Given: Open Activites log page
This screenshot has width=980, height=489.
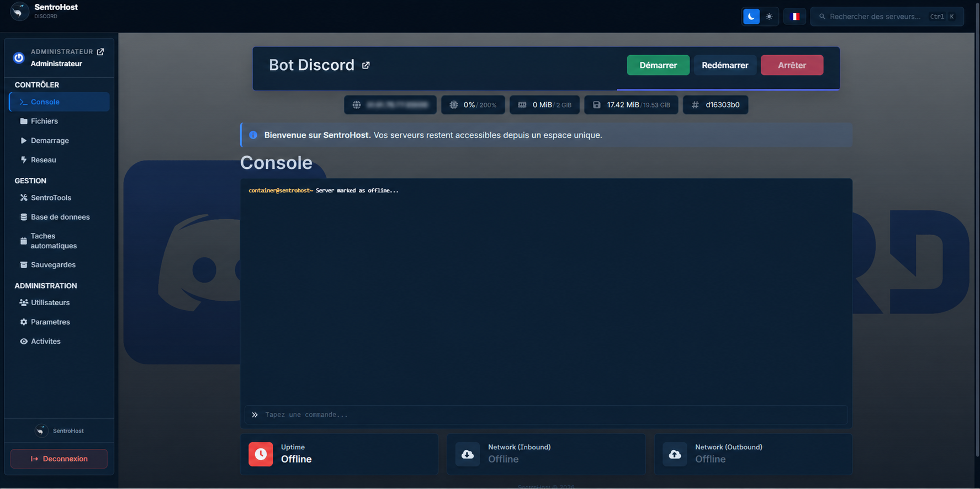Looking at the screenshot, I should [x=59, y=341].
